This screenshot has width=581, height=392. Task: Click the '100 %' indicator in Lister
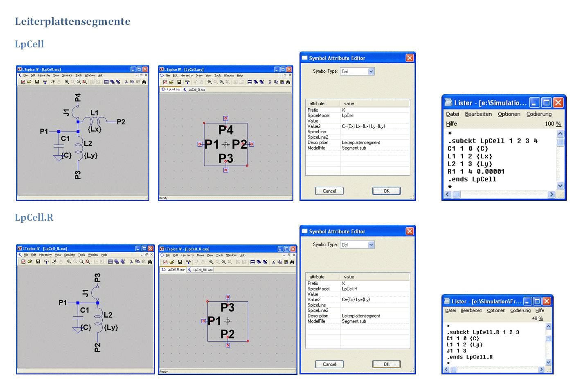(x=553, y=124)
